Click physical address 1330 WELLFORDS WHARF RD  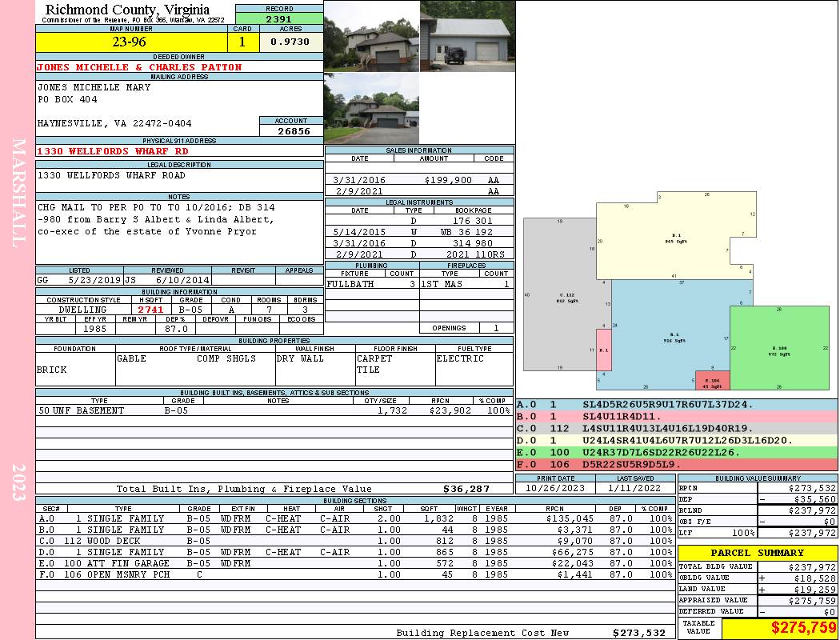click(x=113, y=151)
